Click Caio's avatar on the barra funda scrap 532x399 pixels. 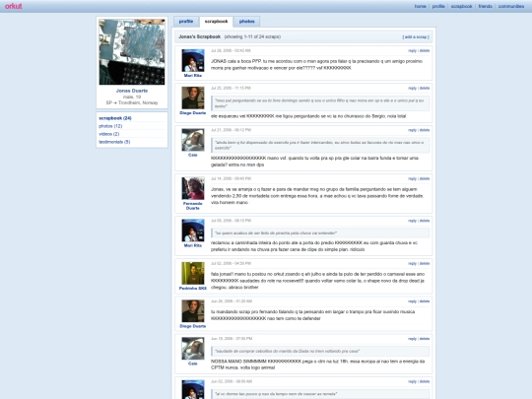[x=193, y=140]
